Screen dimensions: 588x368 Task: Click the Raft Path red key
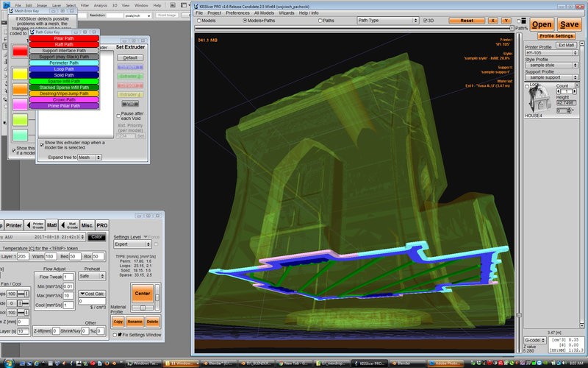[x=64, y=44]
